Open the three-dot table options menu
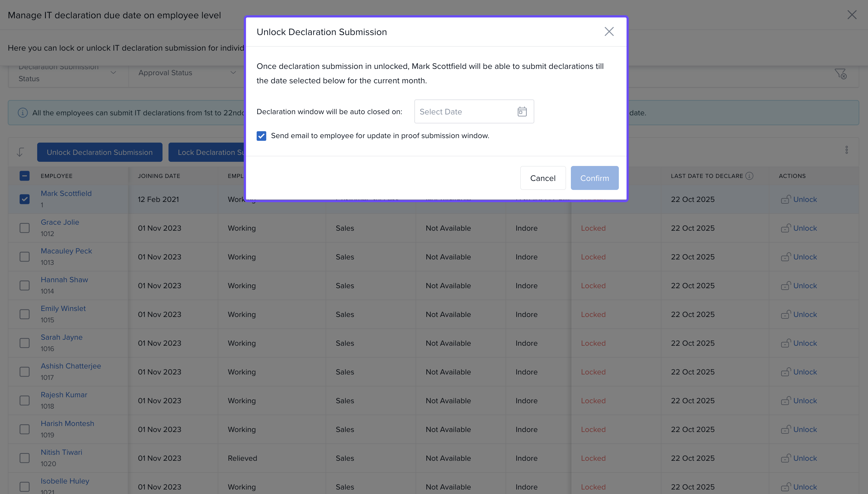This screenshot has width=868, height=494. pos(846,150)
